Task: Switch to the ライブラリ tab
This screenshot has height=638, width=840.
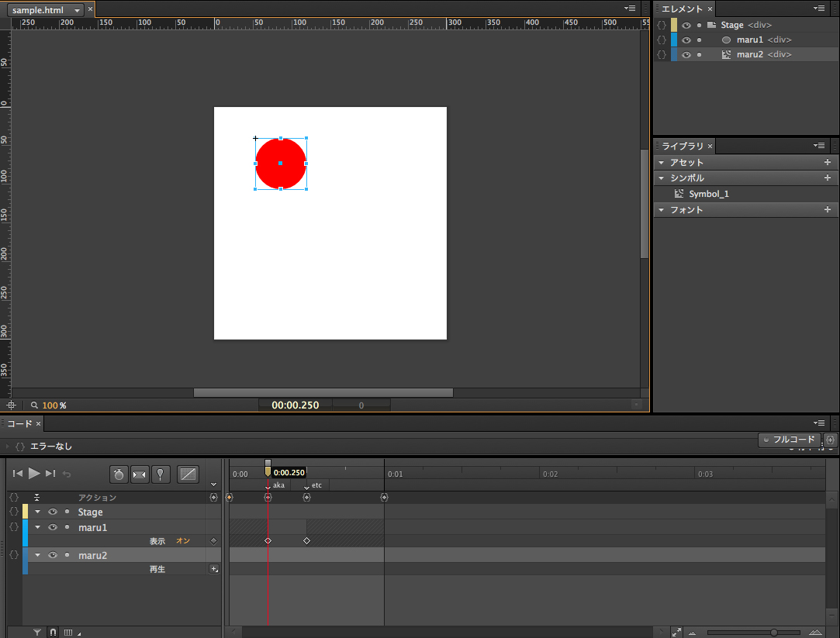Action: pyautogui.click(x=682, y=146)
